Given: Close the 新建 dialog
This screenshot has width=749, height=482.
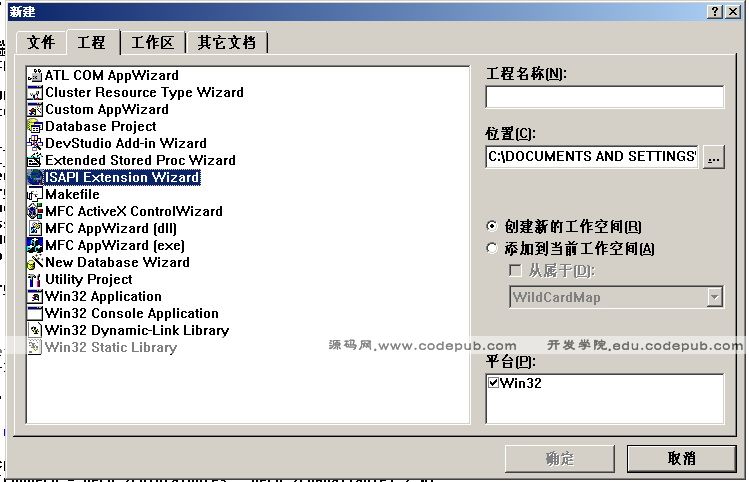Looking at the screenshot, I should click(x=733, y=11).
